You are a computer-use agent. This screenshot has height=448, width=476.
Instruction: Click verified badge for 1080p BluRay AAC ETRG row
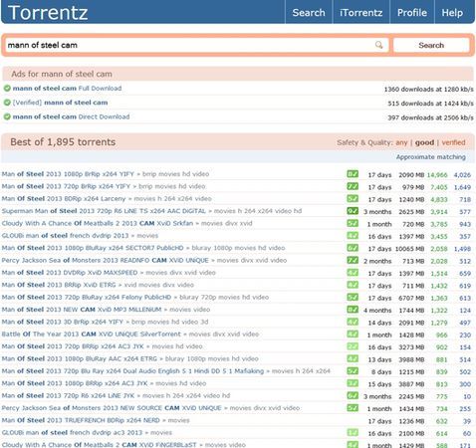click(x=353, y=358)
